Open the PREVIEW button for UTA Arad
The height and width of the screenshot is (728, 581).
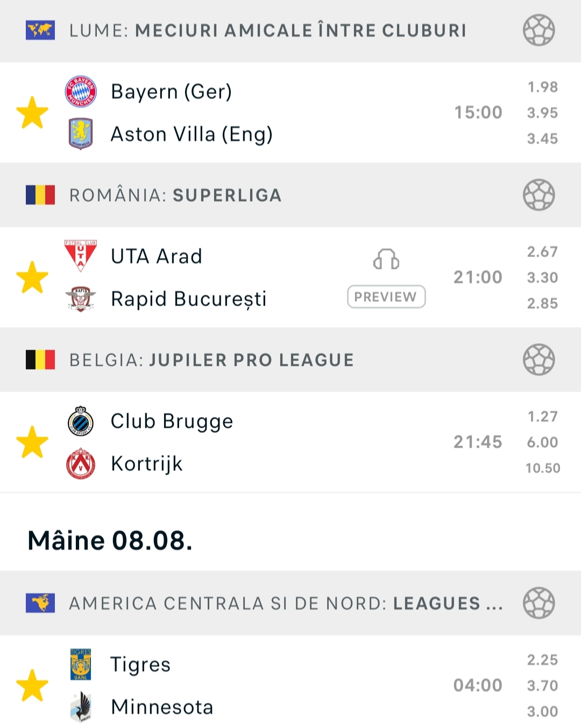tap(386, 297)
